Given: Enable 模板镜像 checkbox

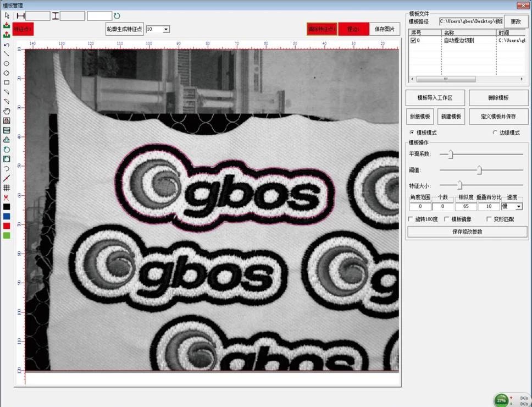Looking at the screenshot, I should pos(446,219).
